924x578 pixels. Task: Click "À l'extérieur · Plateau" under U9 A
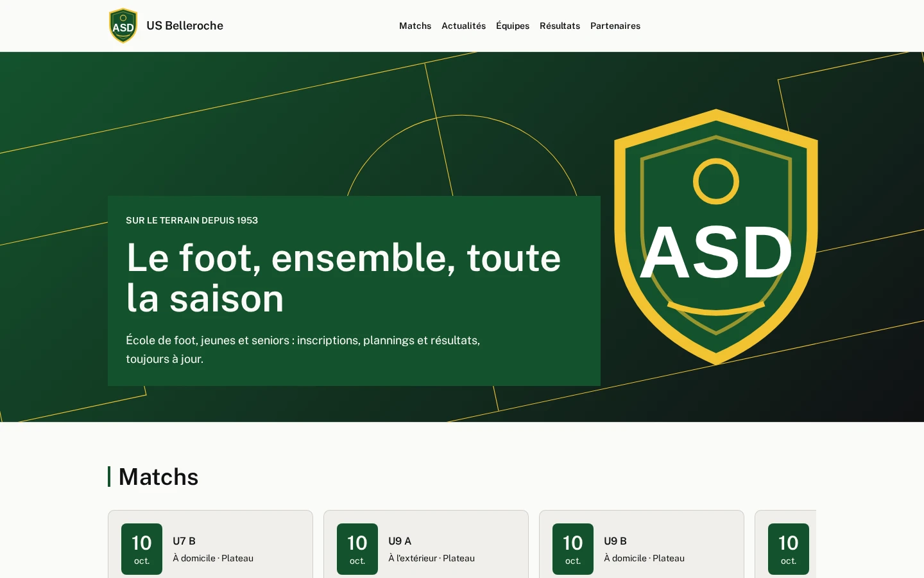pos(431,558)
